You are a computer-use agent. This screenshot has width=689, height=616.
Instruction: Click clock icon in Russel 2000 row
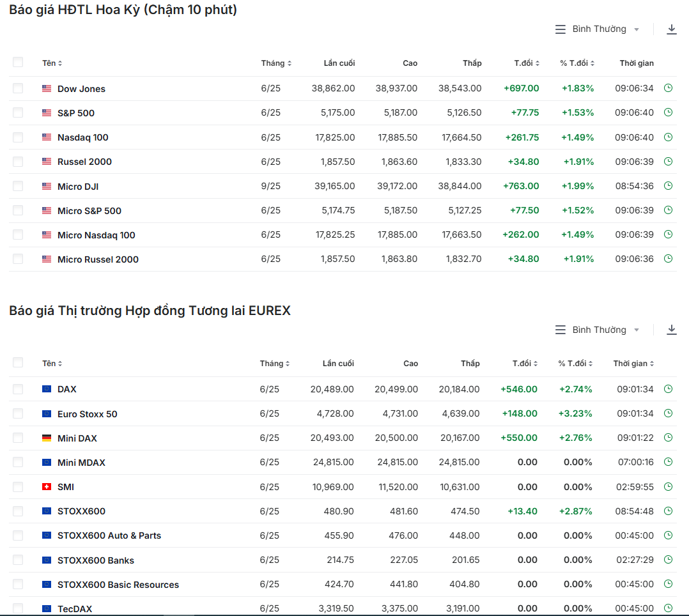668,161
